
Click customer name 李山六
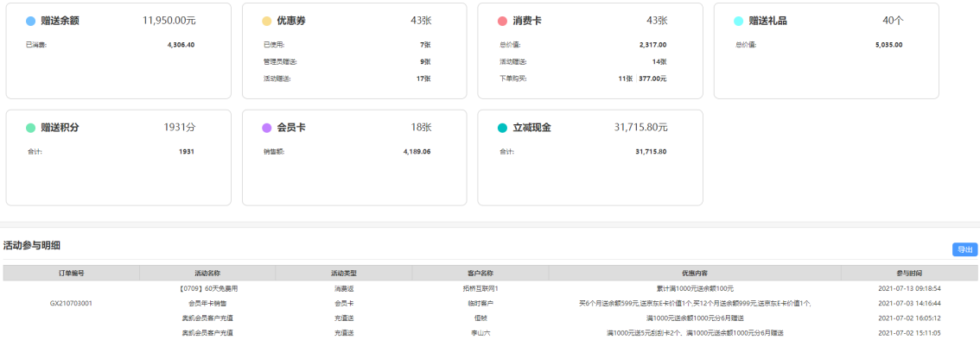coord(480,333)
